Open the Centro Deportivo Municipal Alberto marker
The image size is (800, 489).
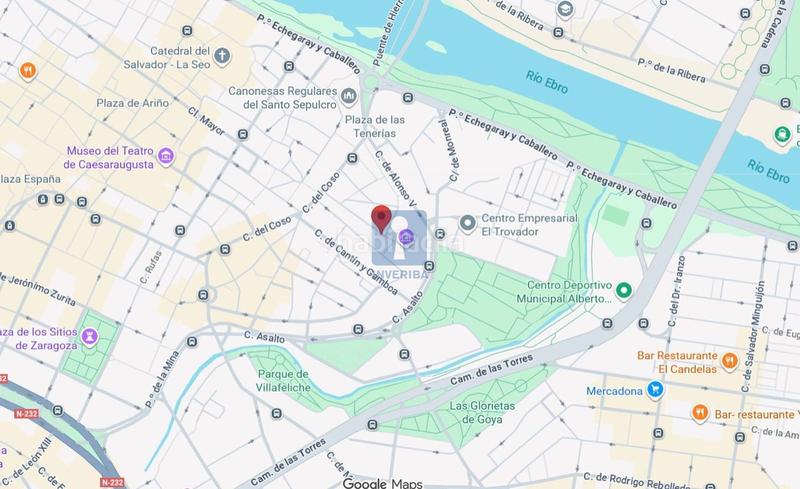623,290
